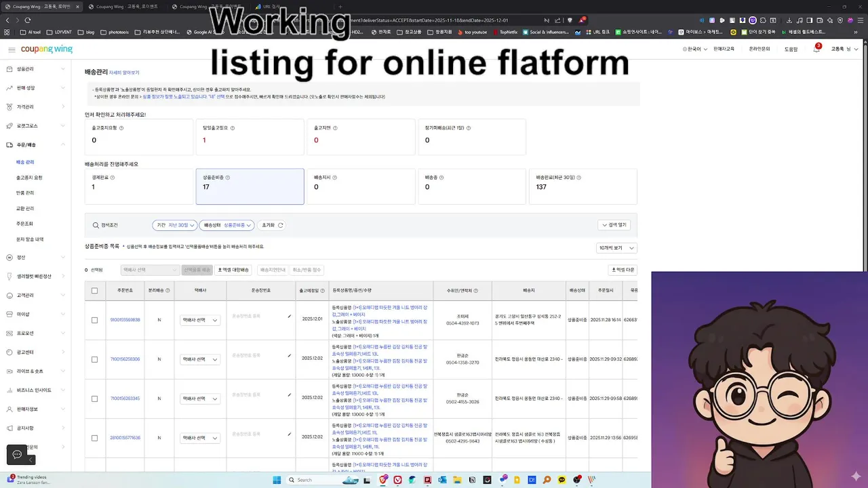Click the 초기화 reset button
868x488 pixels.
273,225
